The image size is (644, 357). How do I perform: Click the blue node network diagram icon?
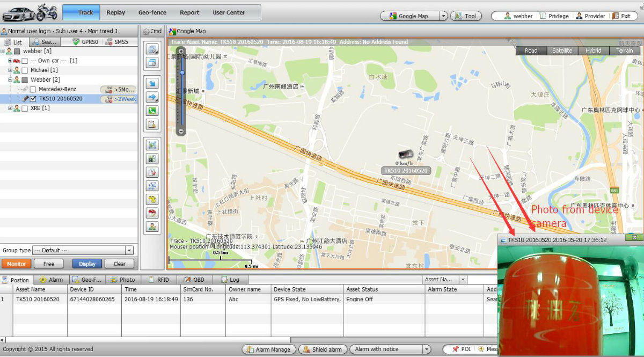pos(152,186)
